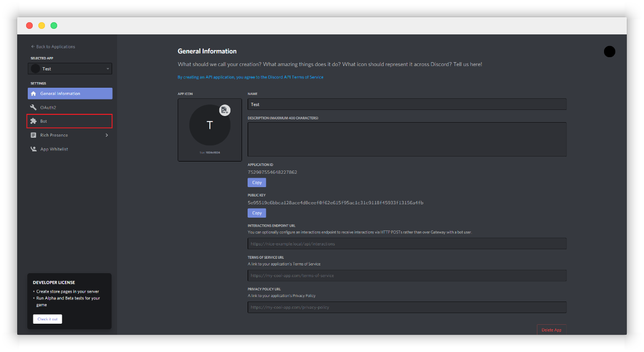Copy the Application ID

coord(256,182)
